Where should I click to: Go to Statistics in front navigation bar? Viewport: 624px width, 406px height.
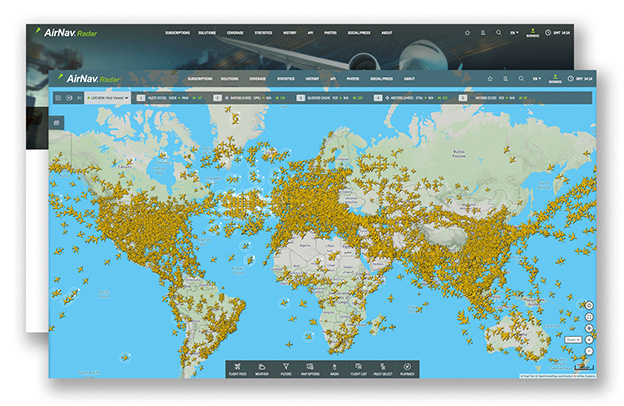(x=286, y=78)
